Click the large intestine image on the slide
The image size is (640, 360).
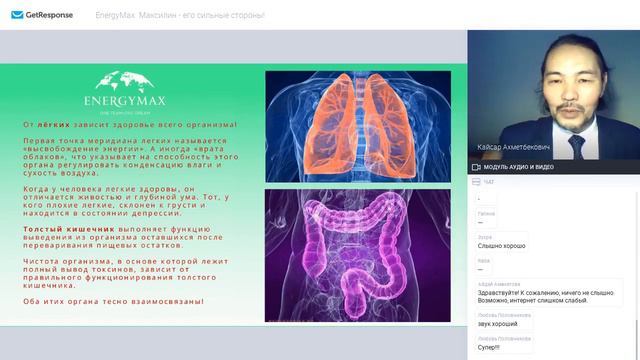click(x=358, y=256)
